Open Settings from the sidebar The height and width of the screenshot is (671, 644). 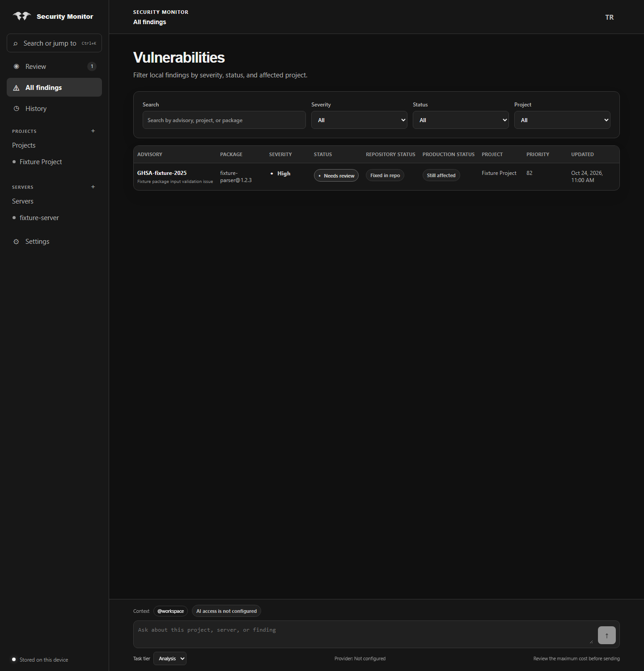(x=54, y=242)
